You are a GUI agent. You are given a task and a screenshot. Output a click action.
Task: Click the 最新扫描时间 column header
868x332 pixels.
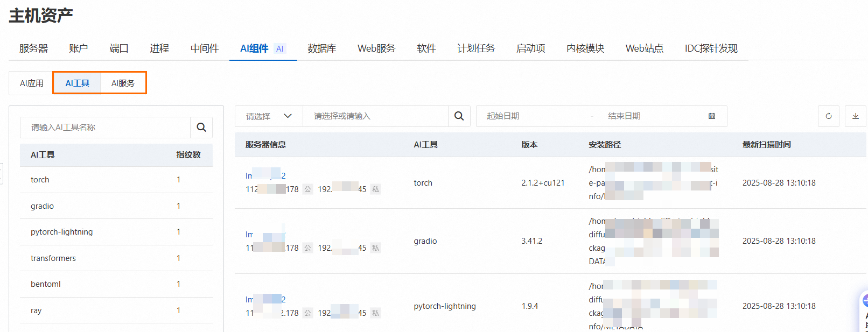[x=767, y=145]
